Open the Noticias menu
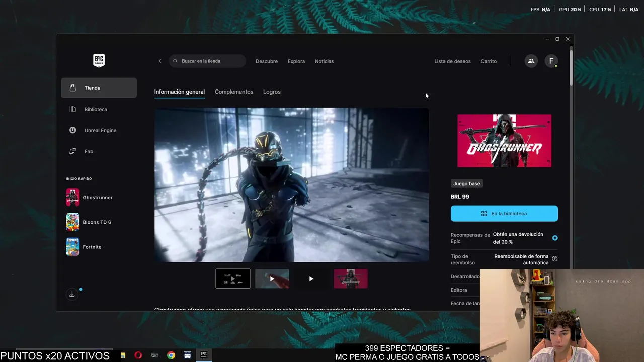The height and width of the screenshot is (362, 644). [324, 61]
